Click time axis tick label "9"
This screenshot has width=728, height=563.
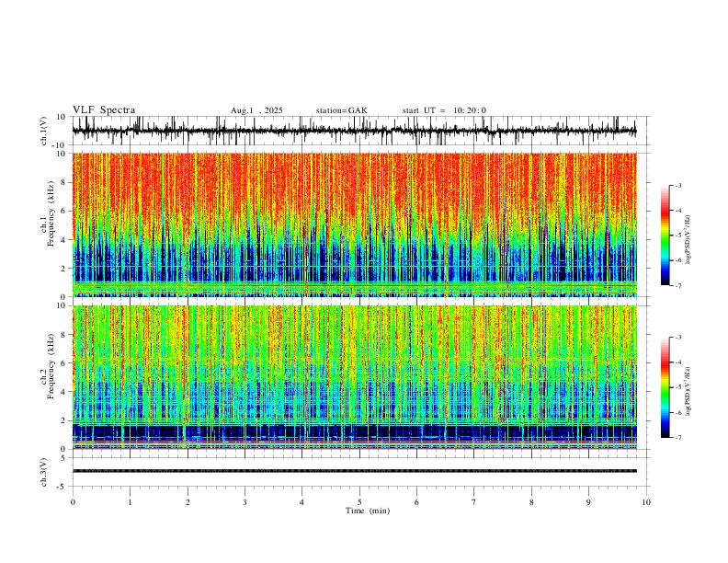(x=588, y=502)
